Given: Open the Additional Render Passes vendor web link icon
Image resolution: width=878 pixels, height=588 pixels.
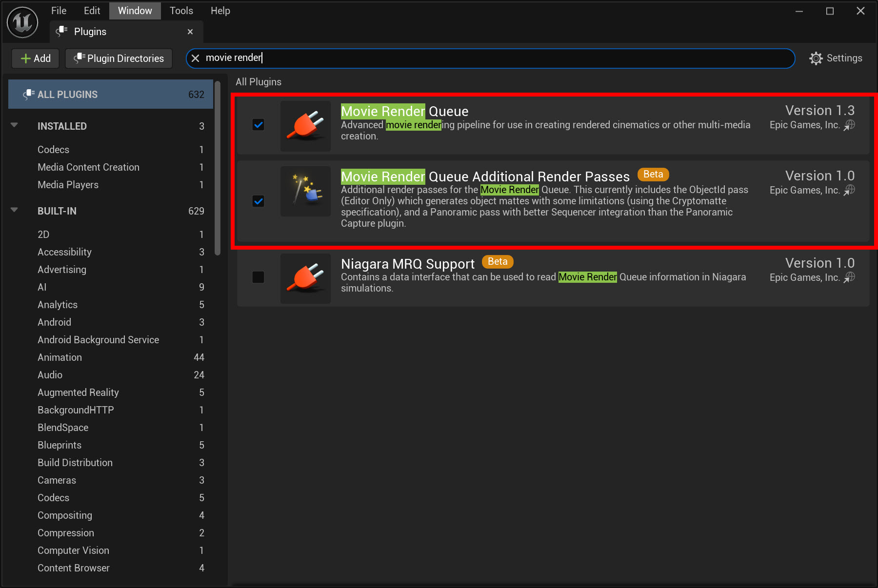Looking at the screenshot, I should coord(849,190).
